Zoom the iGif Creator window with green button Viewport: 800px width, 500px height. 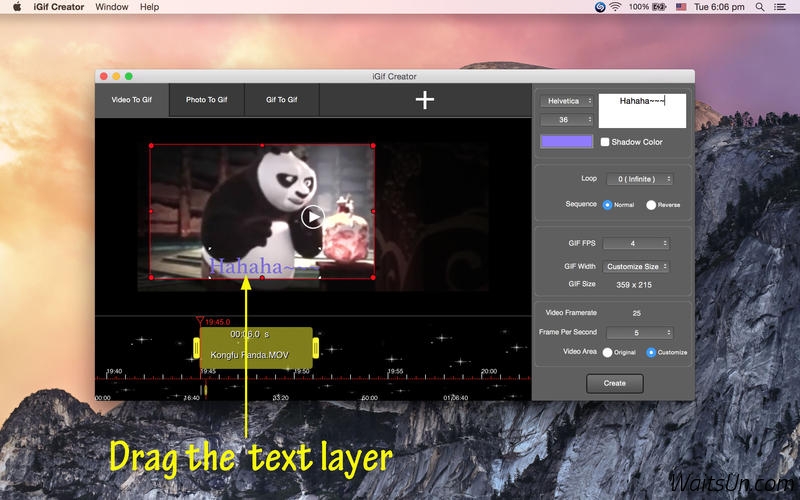point(129,76)
